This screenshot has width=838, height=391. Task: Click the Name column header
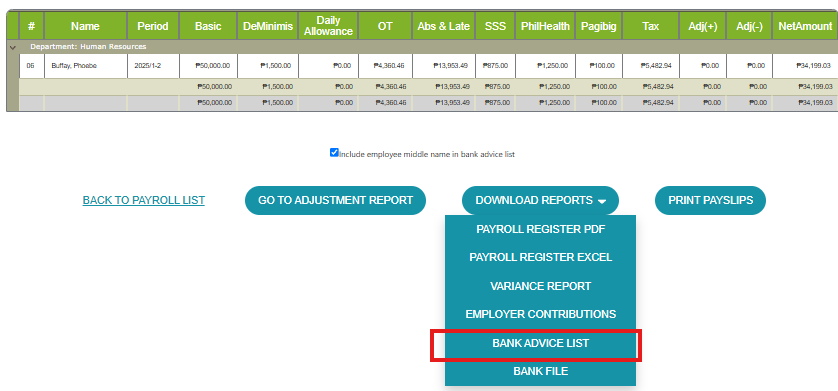86,26
